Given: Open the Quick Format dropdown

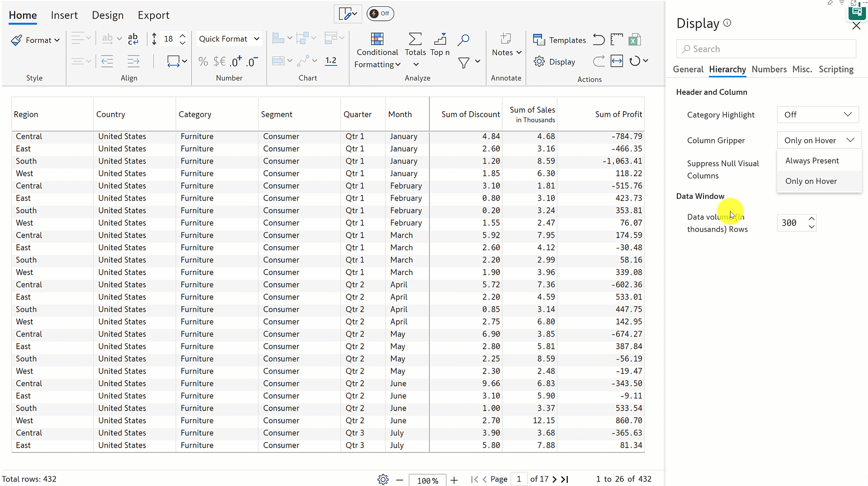Looking at the screenshot, I should [x=229, y=39].
